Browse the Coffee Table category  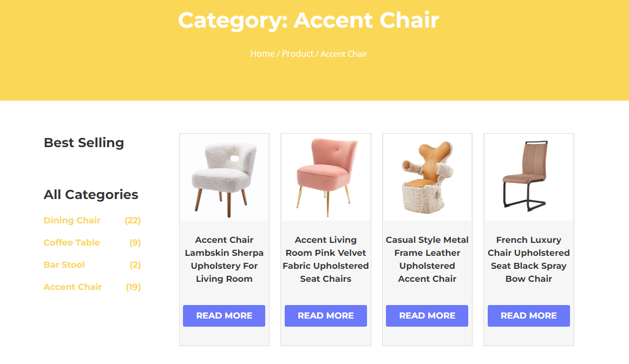[x=72, y=243]
